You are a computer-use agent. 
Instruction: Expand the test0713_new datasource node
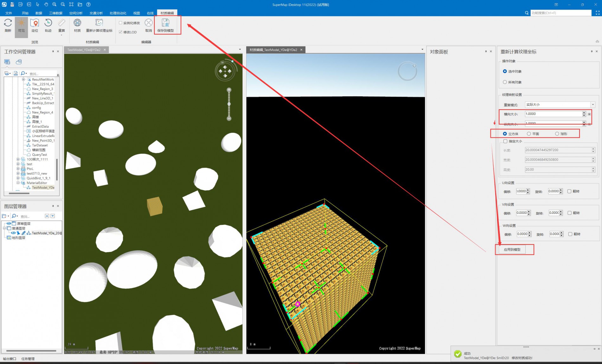tap(18, 173)
